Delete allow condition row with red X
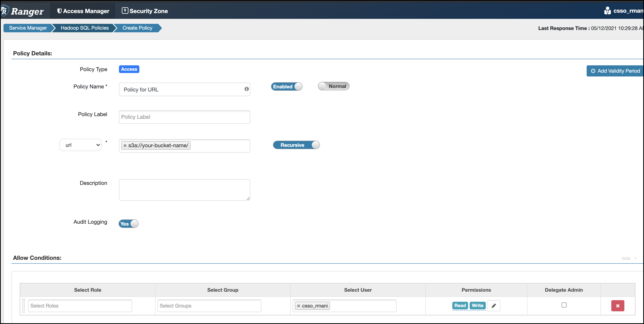Screen dimensions: 644x324 point(617,306)
